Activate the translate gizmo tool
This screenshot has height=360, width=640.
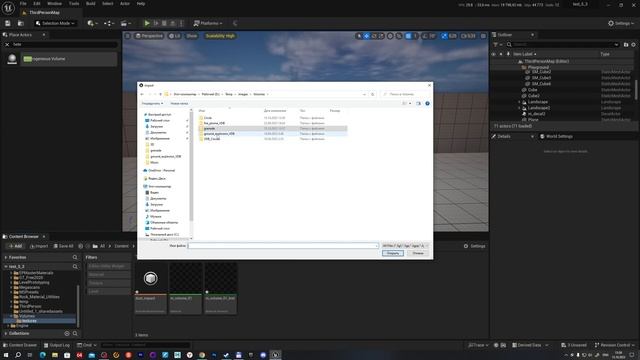(x=367, y=36)
